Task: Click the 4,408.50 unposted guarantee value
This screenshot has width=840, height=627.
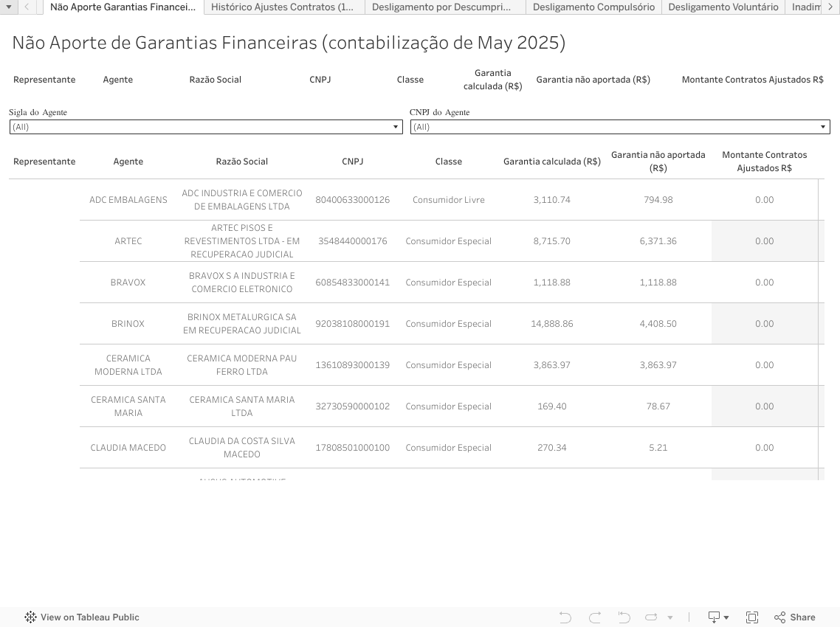Action: pos(658,323)
